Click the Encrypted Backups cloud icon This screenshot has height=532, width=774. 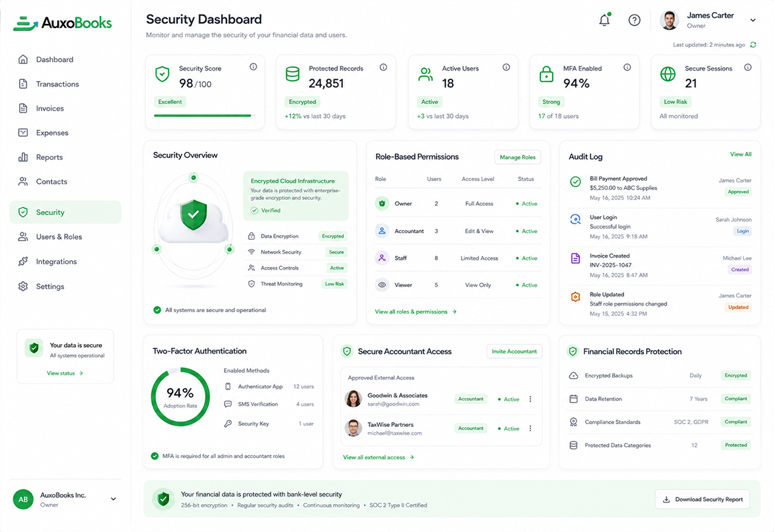point(574,376)
